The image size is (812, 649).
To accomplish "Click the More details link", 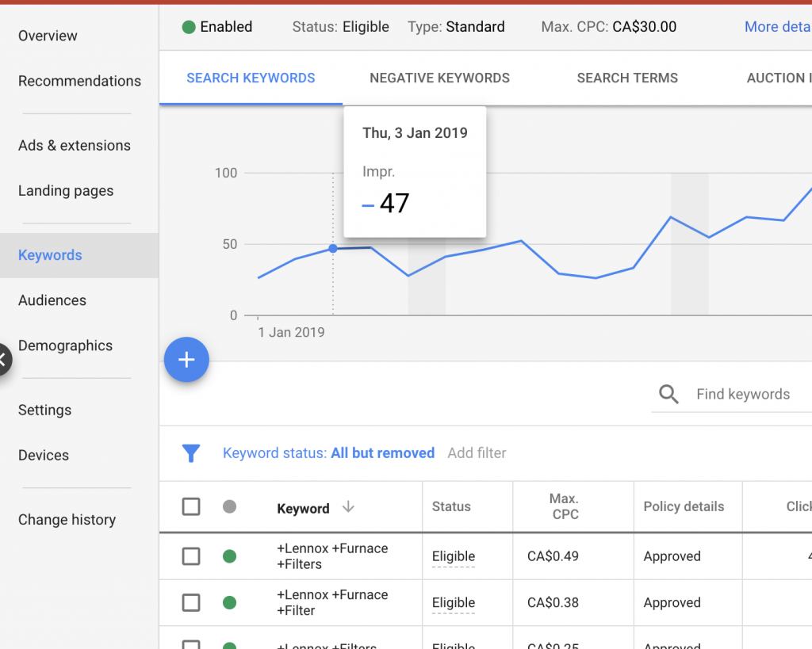I will click(777, 27).
